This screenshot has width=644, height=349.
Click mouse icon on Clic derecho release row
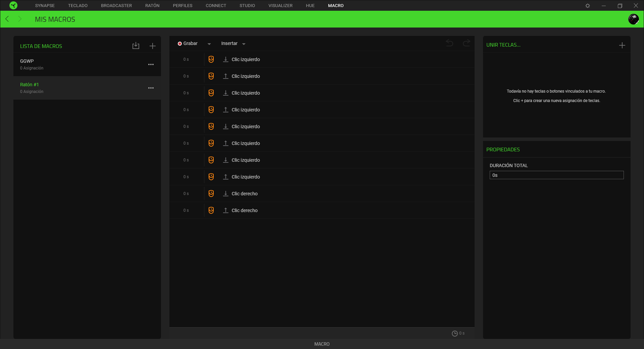[211, 210]
